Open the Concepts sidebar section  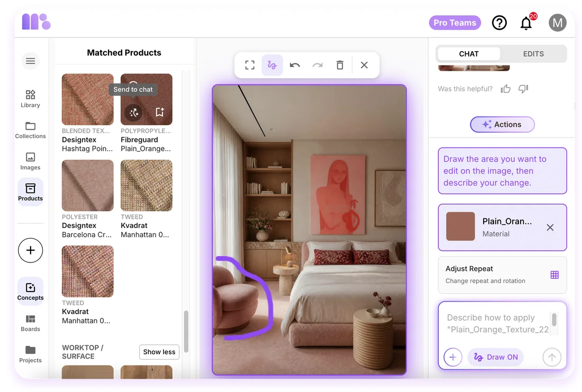pos(31,291)
